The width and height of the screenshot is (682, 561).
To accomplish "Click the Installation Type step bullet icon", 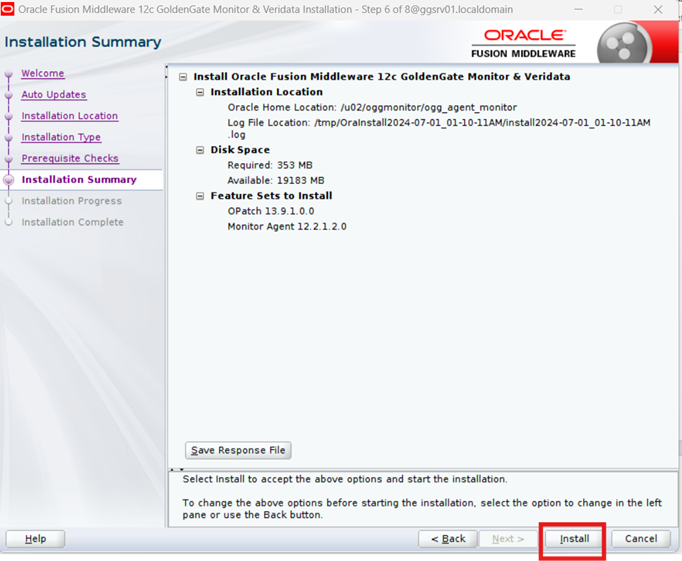I will (x=10, y=138).
